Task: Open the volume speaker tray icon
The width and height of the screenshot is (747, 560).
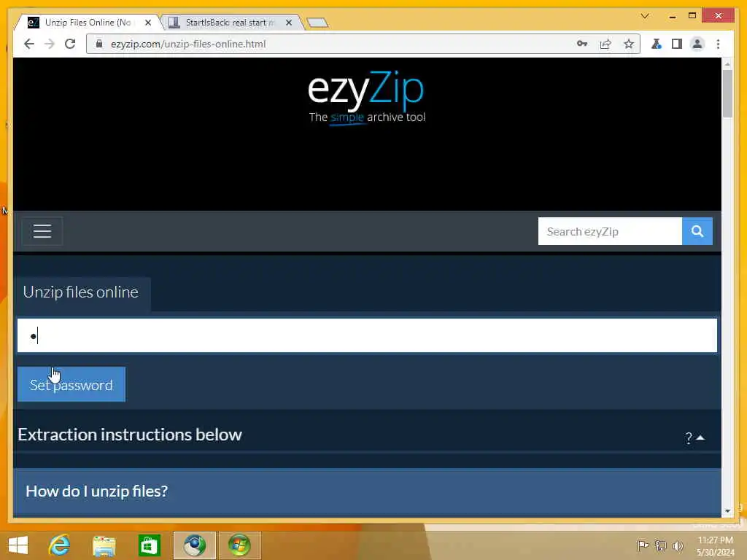Action: point(678,545)
